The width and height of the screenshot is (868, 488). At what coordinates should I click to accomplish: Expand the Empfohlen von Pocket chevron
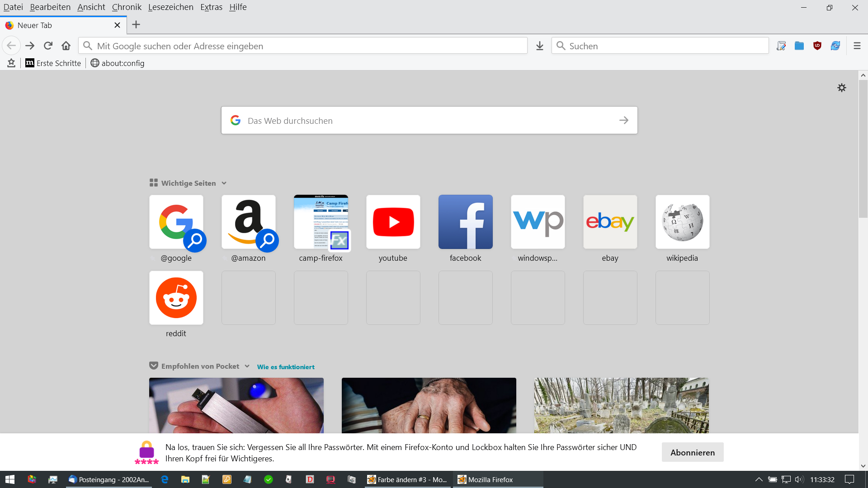coord(247,366)
